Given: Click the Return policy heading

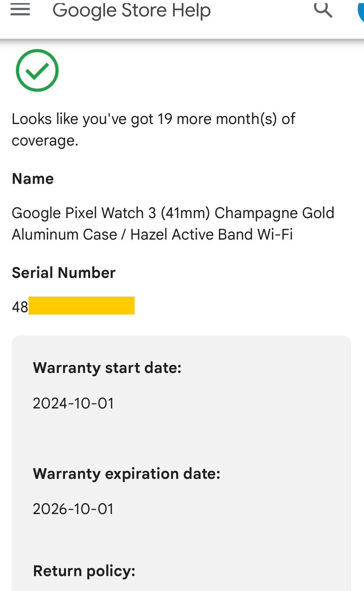Looking at the screenshot, I should 84,571.
